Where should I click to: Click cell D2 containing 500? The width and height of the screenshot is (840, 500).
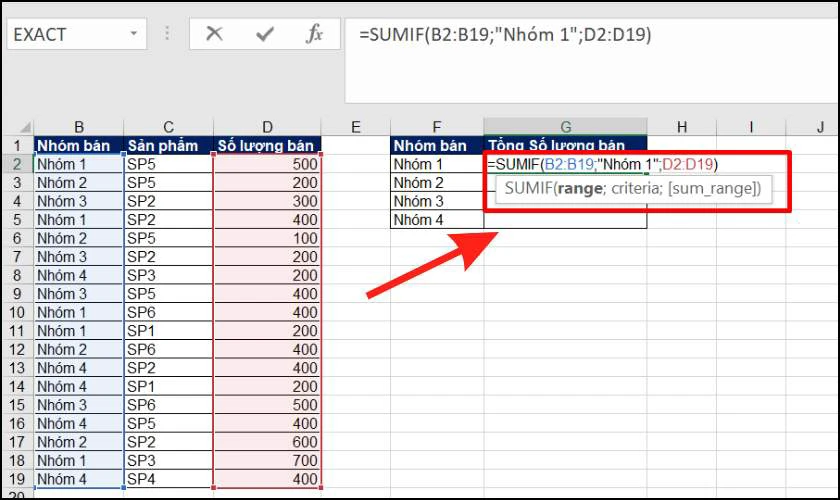[x=267, y=164]
